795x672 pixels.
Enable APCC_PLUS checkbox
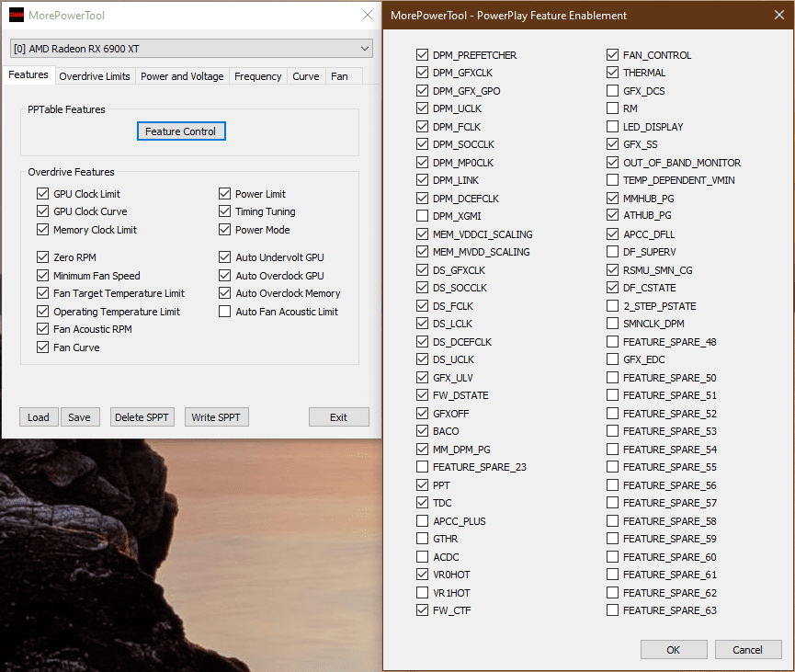pos(422,521)
